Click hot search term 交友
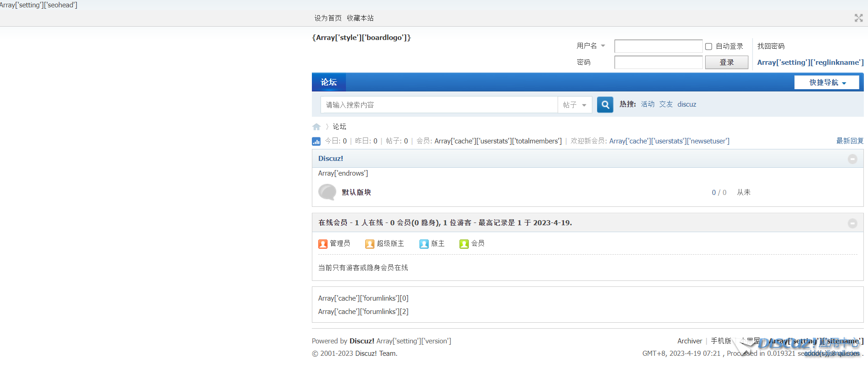868x365 pixels. 666,104
